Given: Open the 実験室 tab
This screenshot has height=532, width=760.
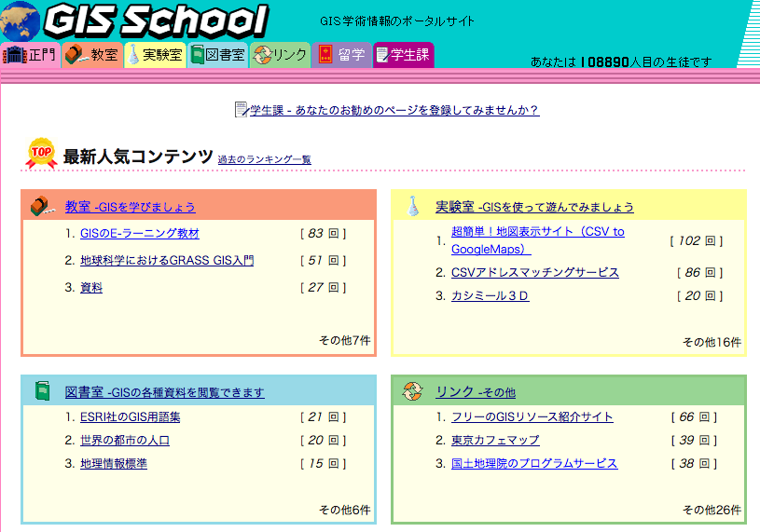Looking at the screenshot, I should [x=155, y=55].
